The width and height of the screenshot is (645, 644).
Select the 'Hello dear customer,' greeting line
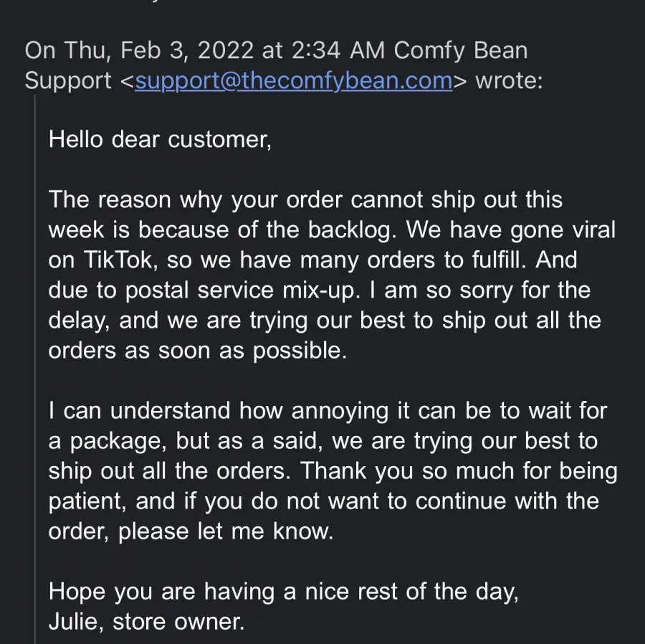160,139
